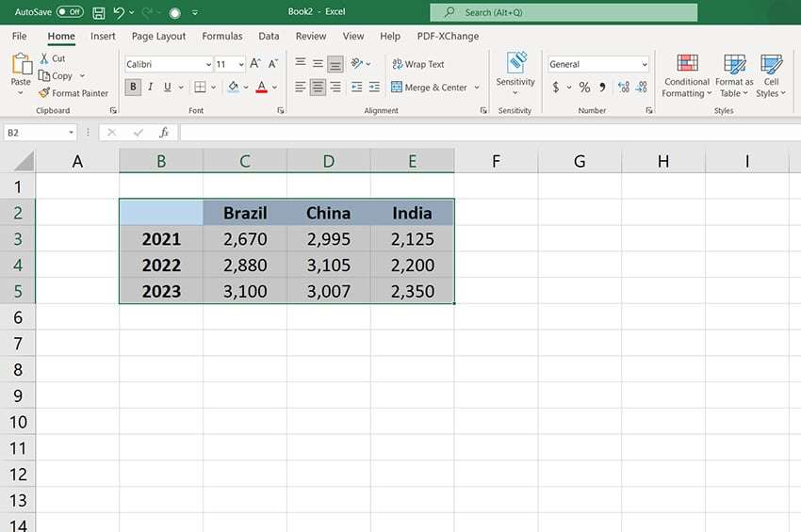
Task: Select the cell containing Brazil
Action: tap(245, 213)
